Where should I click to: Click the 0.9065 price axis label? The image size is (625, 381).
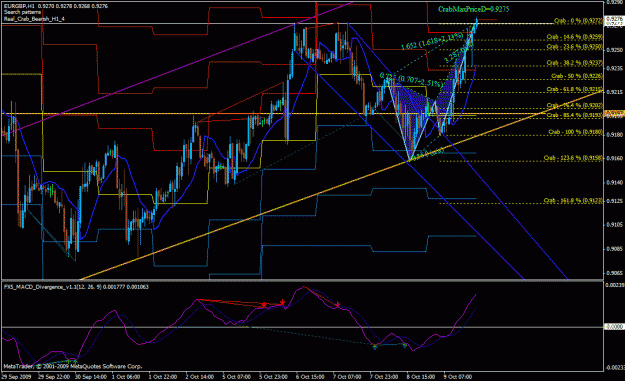tap(614, 273)
